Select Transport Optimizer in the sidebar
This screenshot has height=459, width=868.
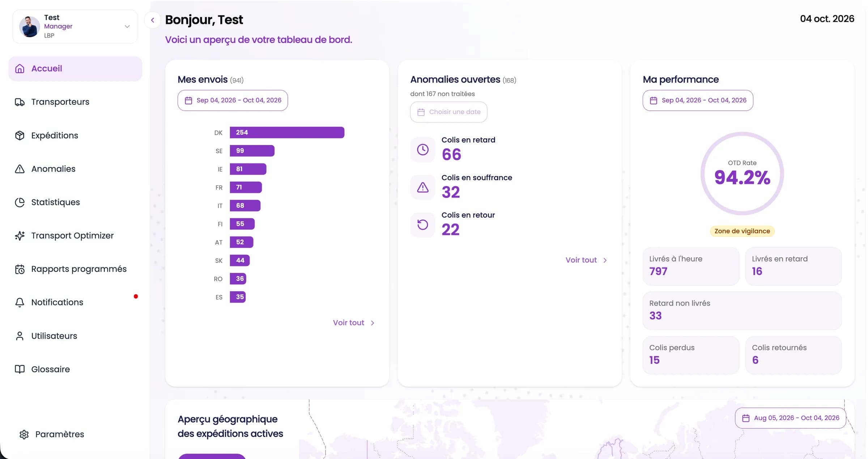[75, 236]
